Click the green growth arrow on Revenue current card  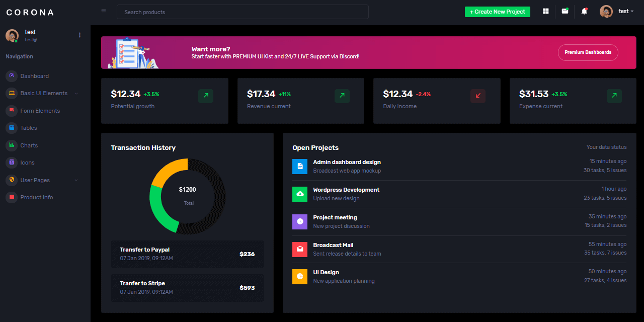coord(341,96)
